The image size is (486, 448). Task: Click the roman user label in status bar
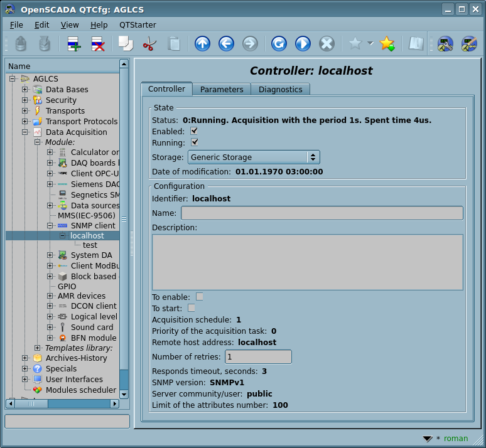[x=455, y=439]
